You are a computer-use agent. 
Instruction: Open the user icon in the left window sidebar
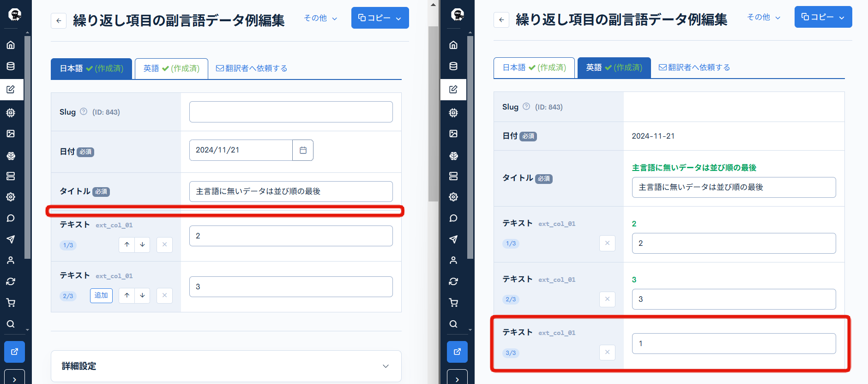pyautogui.click(x=11, y=260)
